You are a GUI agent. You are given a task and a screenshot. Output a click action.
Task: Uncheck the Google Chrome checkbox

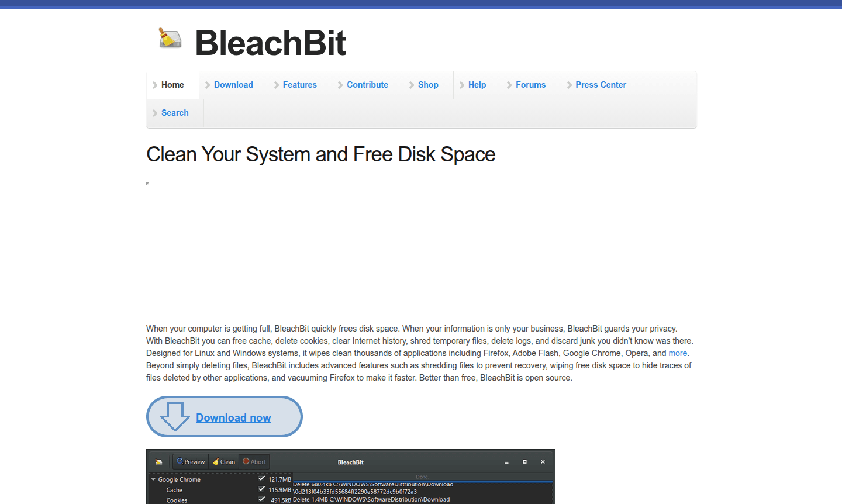(261, 479)
